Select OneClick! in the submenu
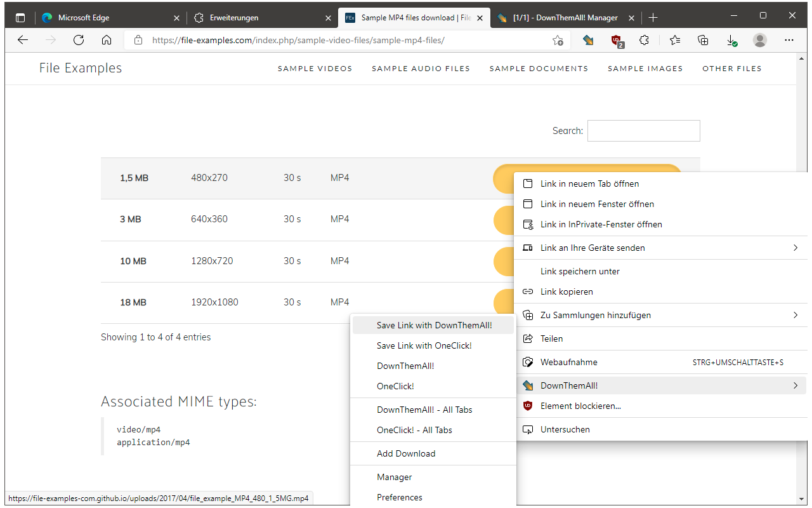Image resolution: width=812 pixels, height=508 pixels. 433,386
